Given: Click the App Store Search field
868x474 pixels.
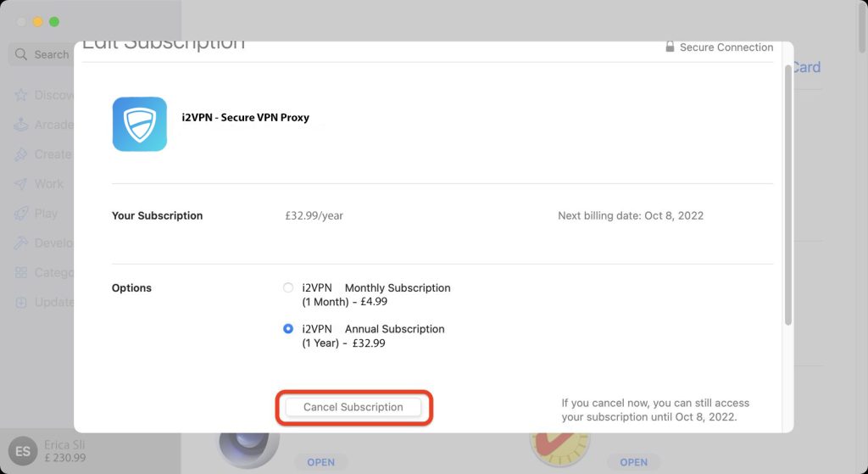Looking at the screenshot, I should click(x=42, y=54).
